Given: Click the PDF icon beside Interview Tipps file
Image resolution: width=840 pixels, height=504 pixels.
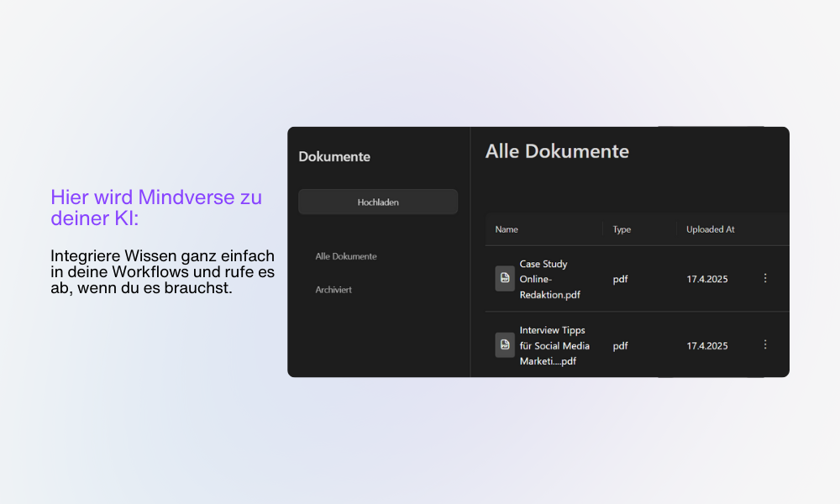Looking at the screenshot, I should tap(504, 344).
